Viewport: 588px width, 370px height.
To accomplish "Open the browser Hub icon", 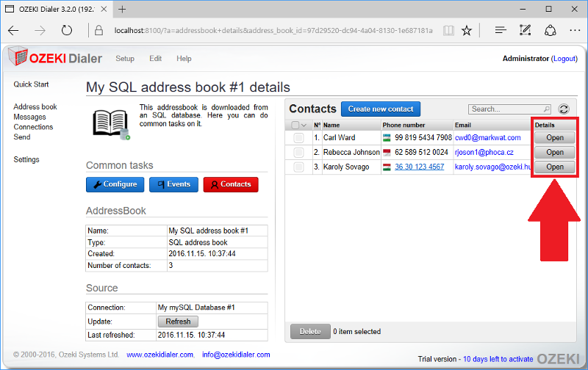I will (500, 31).
